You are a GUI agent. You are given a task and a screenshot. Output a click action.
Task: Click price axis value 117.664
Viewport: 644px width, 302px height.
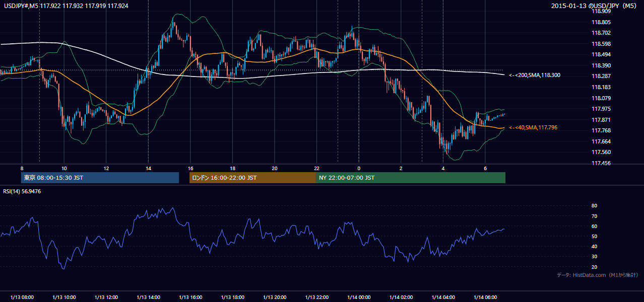coord(600,141)
